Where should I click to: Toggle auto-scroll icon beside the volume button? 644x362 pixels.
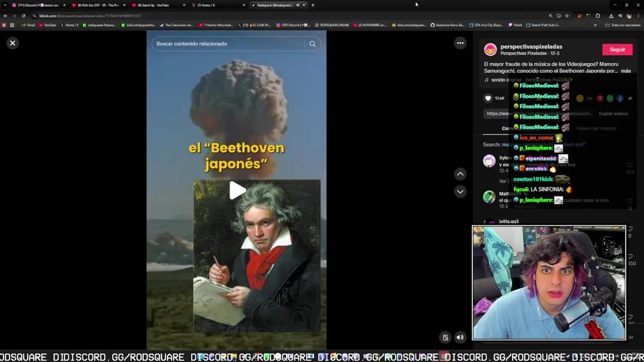[445, 337]
